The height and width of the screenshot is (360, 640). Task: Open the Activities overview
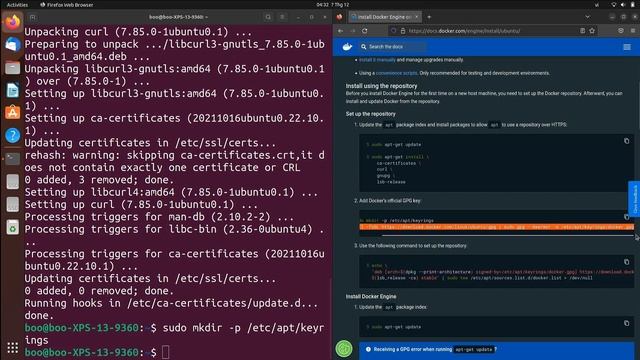coord(17,5)
